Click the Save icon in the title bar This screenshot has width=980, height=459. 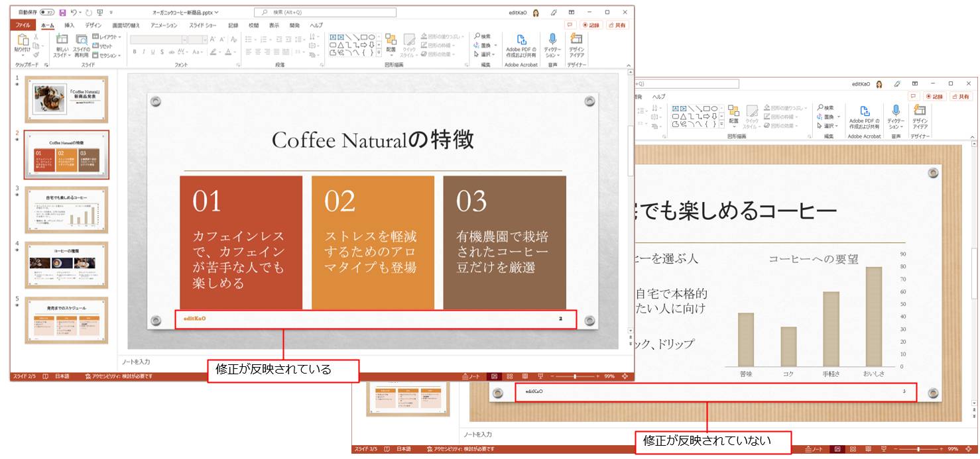62,12
